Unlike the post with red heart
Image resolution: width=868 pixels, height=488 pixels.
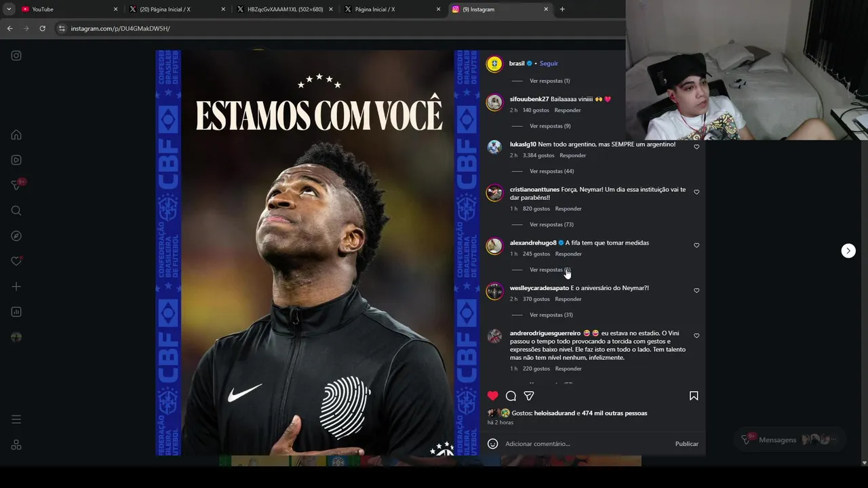[x=493, y=396]
